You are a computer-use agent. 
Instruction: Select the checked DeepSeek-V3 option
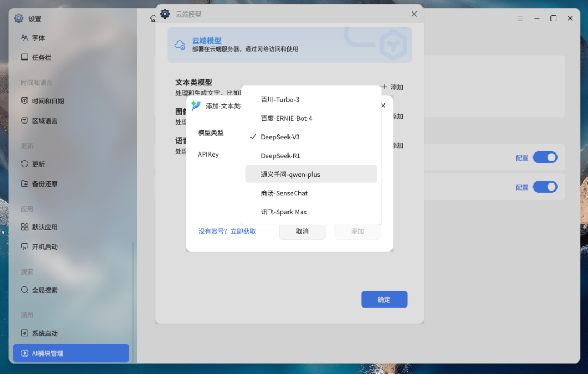click(311, 137)
